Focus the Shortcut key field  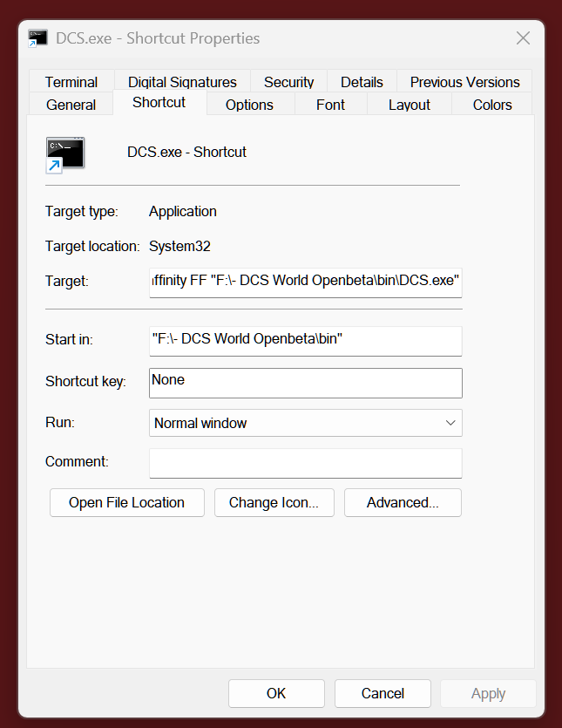[x=305, y=383]
